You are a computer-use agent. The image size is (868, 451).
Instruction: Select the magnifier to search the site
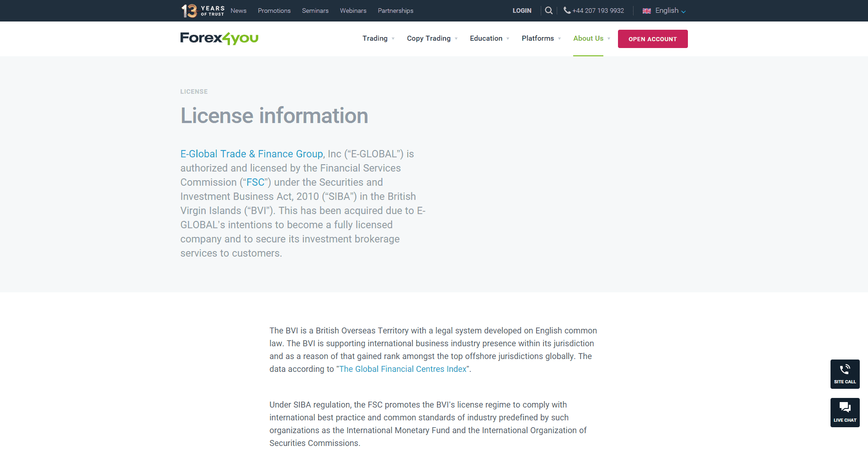pos(548,10)
